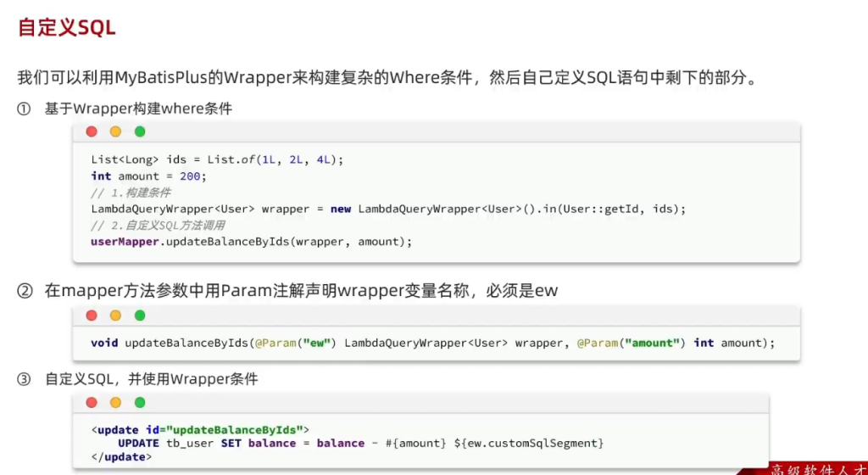Click red dot on the XML update code window
Screen dimensions: 868x475
(92, 402)
